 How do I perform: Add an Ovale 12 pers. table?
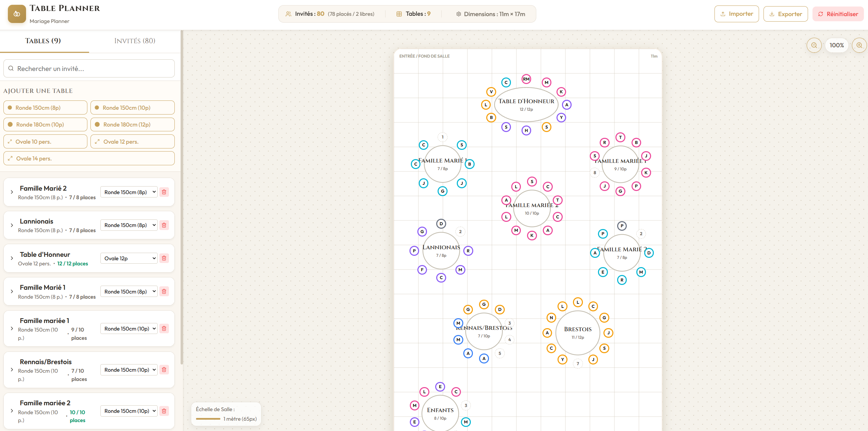tap(133, 142)
